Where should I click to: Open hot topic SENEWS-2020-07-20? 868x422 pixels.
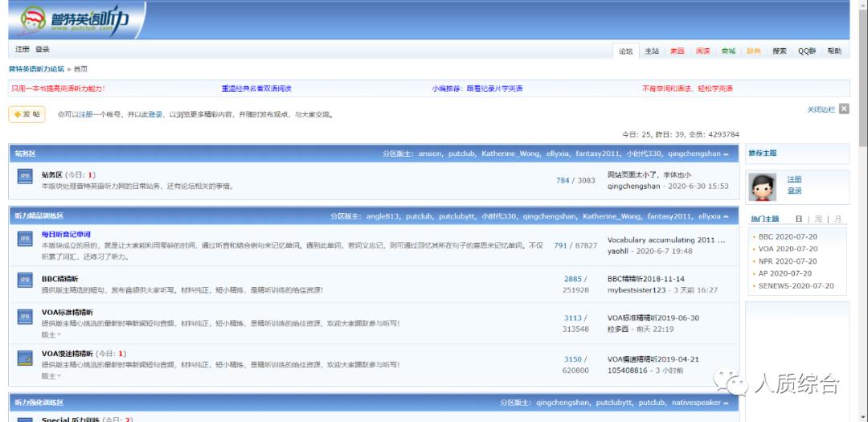click(x=796, y=286)
